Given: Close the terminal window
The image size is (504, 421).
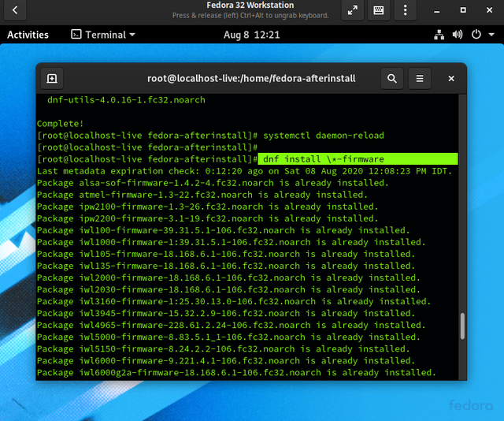Looking at the screenshot, I should pyautogui.click(x=451, y=78).
